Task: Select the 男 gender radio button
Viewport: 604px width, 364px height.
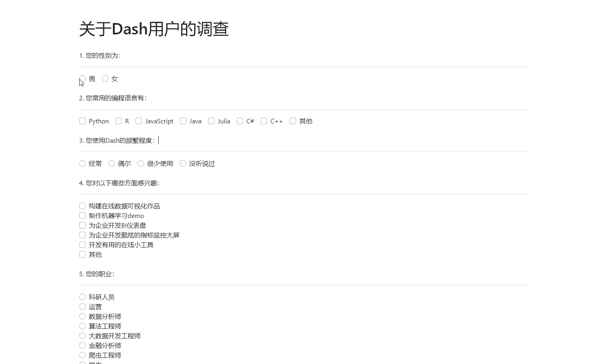Action: click(83, 78)
